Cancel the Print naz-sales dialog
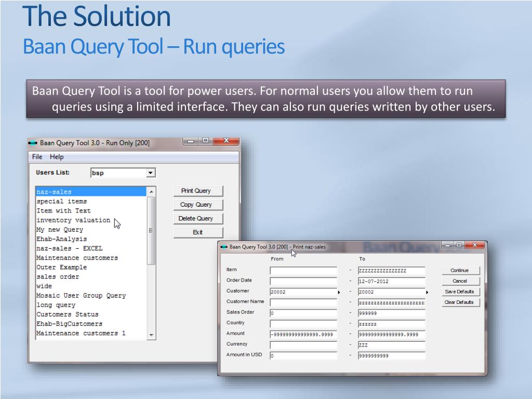532x399 pixels. click(x=460, y=281)
